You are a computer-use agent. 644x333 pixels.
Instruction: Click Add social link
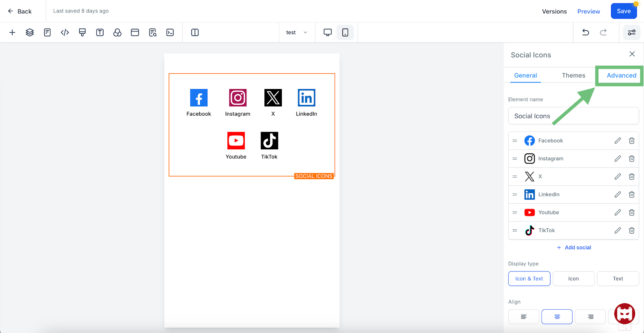point(574,248)
